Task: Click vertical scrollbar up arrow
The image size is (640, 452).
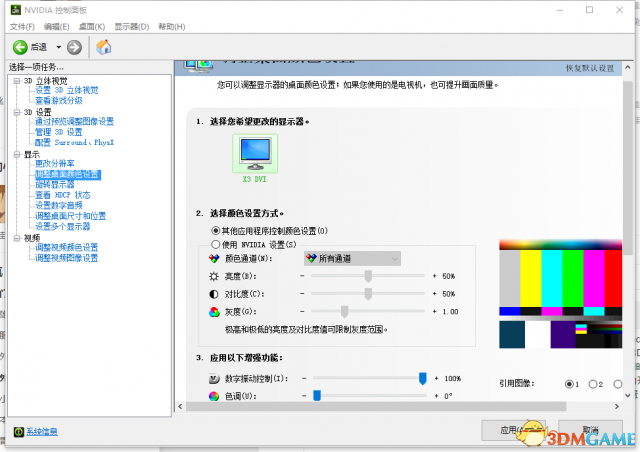Action: pyautogui.click(x=628, y=67)
